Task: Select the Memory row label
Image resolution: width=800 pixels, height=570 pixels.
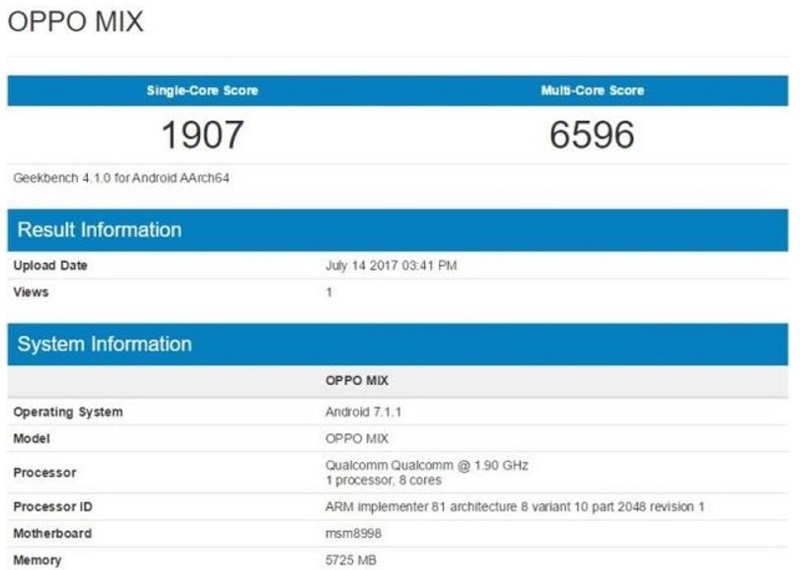Action: coord(37,560)
